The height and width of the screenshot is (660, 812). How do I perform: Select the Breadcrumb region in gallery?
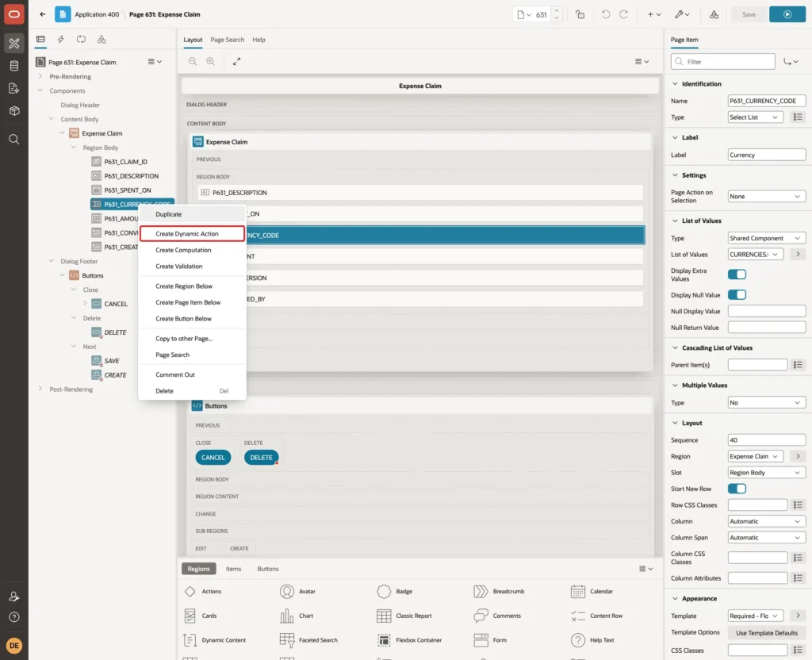click(x=499, y=591)
